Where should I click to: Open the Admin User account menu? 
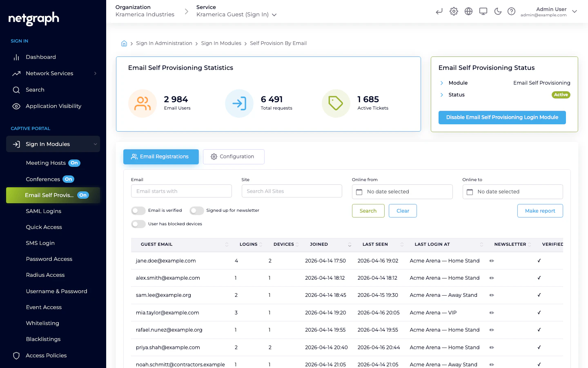click(548, 11)
